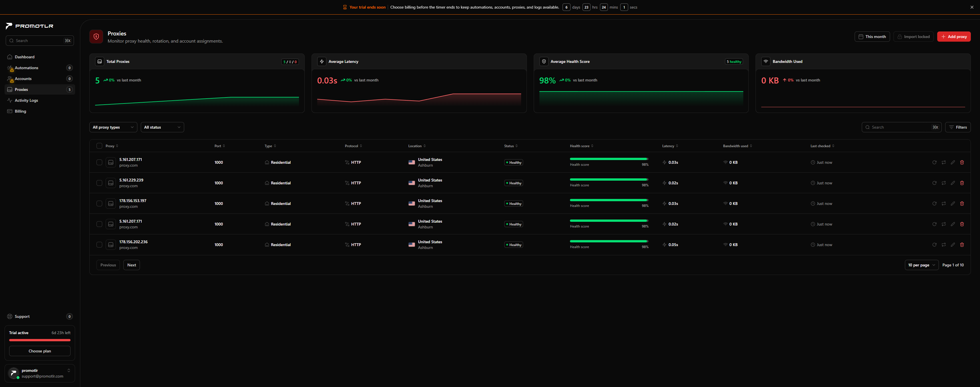Edit the 178.156.202.236 proxy
Image resolution: width=980 pixels, height=387 pixels.
[953, 245]
